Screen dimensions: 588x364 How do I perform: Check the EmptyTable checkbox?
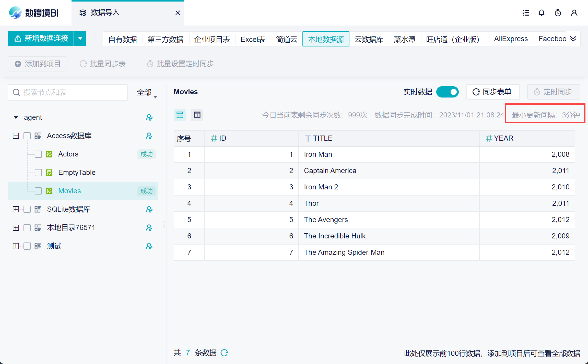(38, 173)
